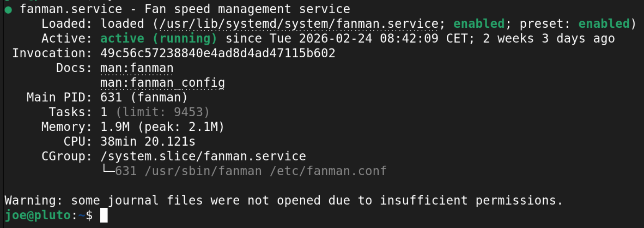Click the journal files warning message
Image resolution: width=644 pixels, height=228 pixels.
pos(283,201)
